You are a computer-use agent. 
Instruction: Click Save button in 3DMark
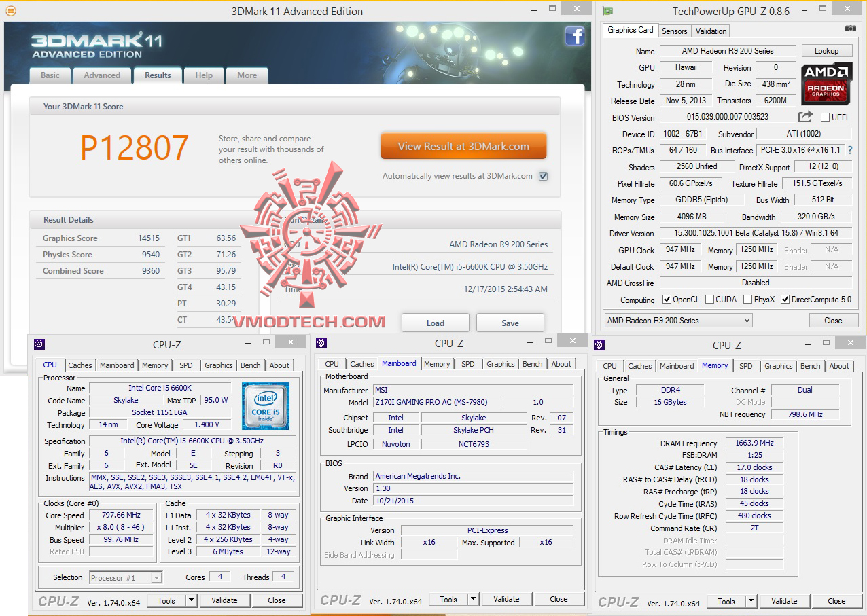click(x=510, y=323)
